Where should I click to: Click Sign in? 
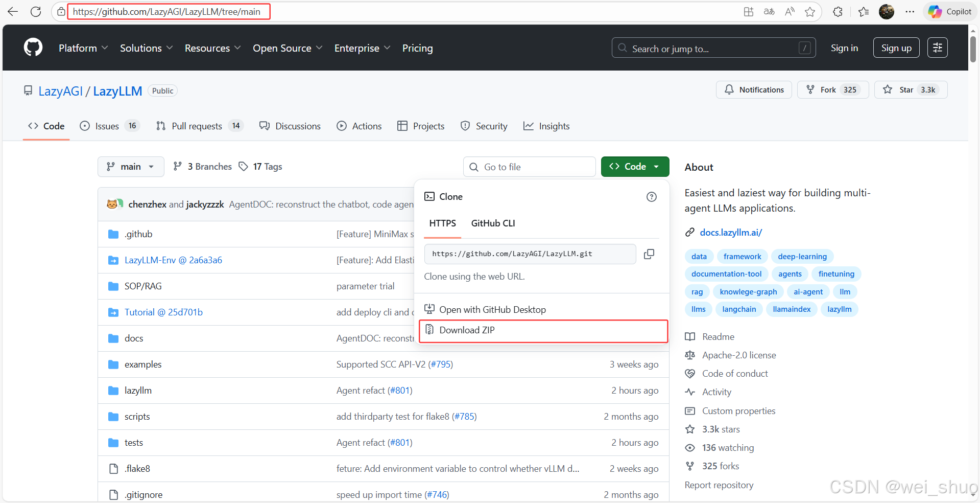(x=844, y=48)
